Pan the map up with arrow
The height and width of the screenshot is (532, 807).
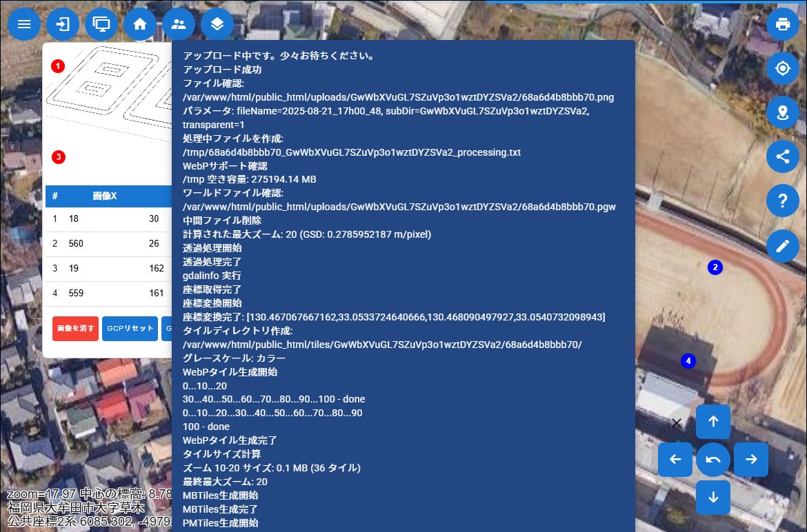(x=713, y=422)
